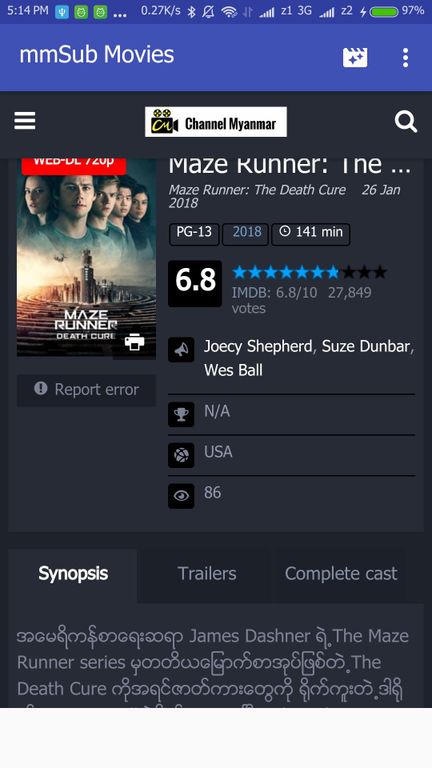The image size is (432, 768).
Task: Select the Synopsis tab
Action: coord(73,574)
